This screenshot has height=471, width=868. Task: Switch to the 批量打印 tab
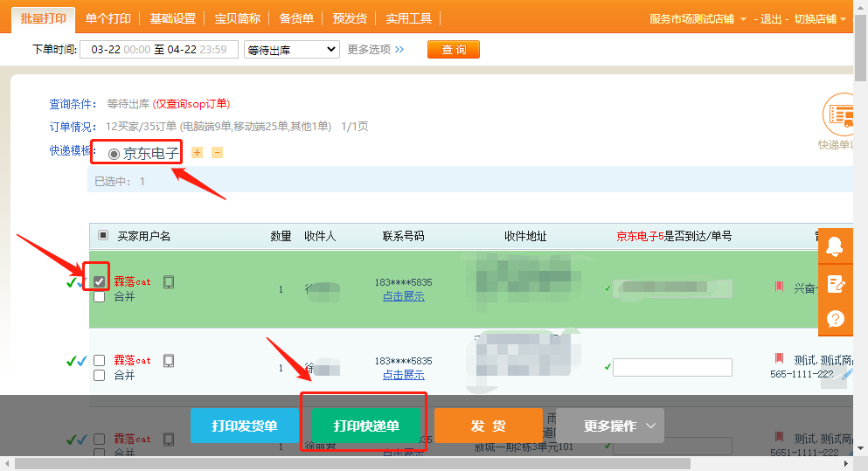pos(43,19)
